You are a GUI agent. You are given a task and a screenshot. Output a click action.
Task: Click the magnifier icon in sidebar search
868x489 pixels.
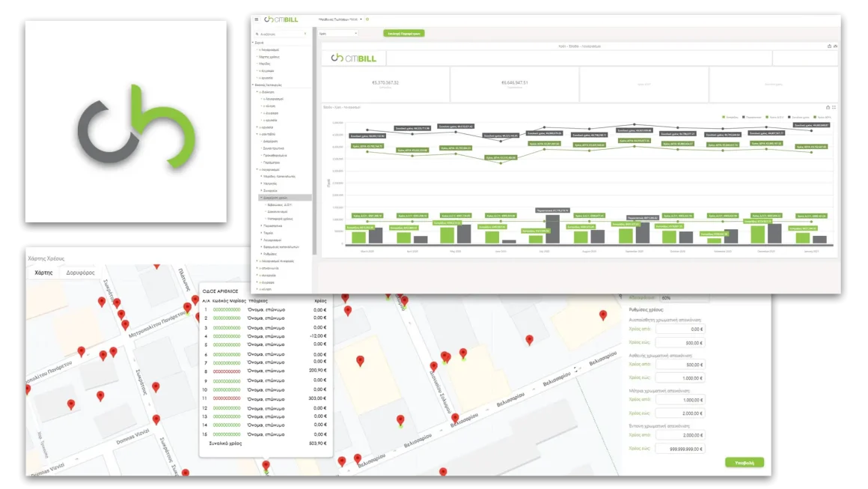click(257, 34)
